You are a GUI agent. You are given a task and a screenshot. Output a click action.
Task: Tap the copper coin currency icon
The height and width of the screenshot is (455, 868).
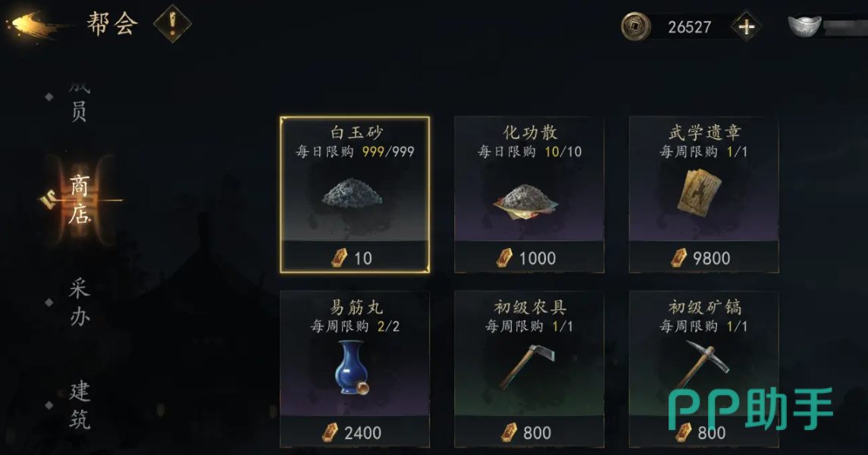[635, 26]
